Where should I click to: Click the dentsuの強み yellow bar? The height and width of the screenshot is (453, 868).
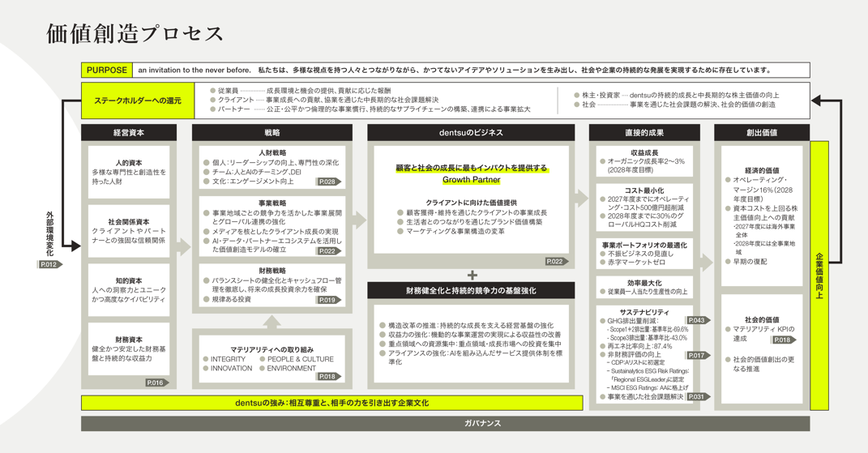pos(332,403)
